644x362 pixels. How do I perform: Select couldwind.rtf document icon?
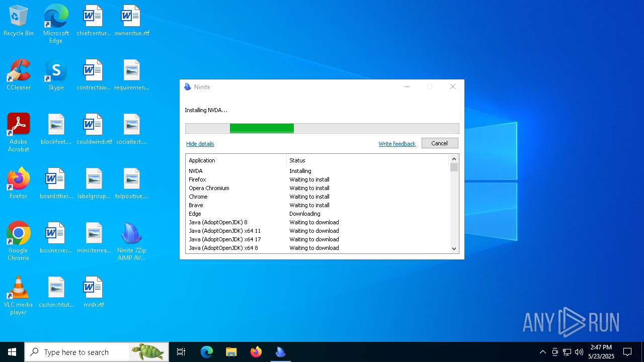click(x=94, y=130)
